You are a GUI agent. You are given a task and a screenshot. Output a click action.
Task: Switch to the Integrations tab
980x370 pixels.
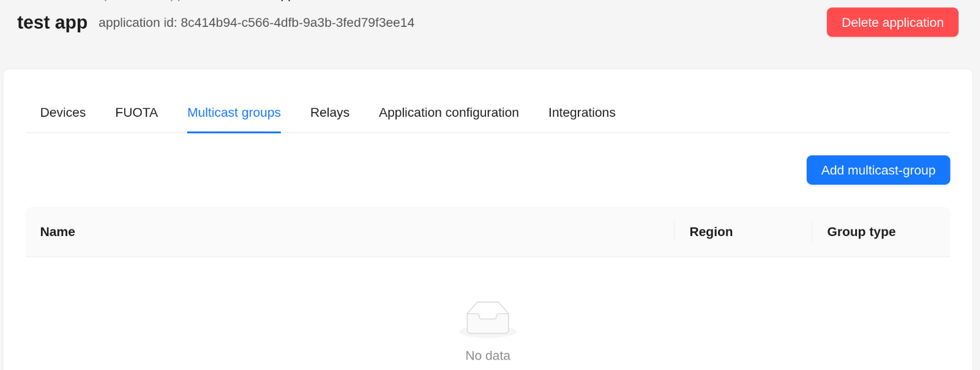(582, 113)
